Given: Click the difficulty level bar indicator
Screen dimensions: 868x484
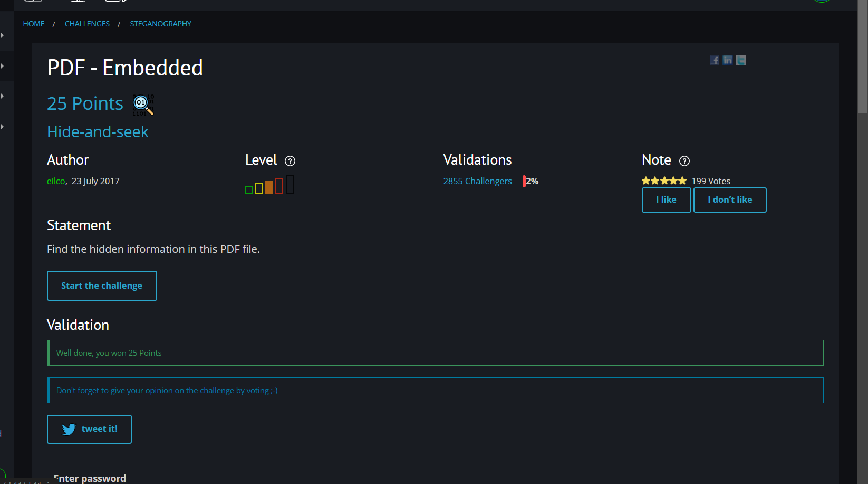Looking at the screenshot, I should pyautogui.click(x=269, y=185).
